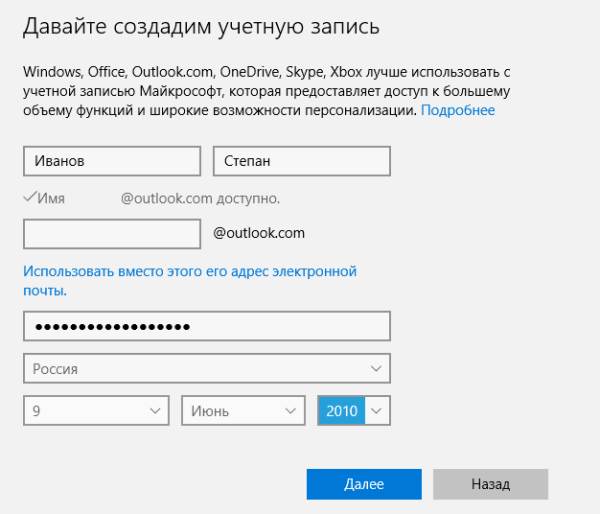Go back with the Назад button
This screenshot has height=514, width=600.
[x=490, y=484]
